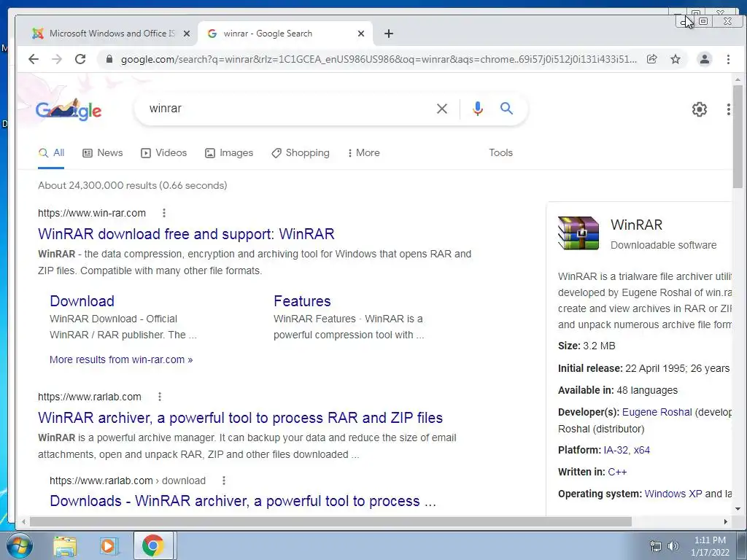
Task: Open the Features sitelink
Action: (302, 301)
